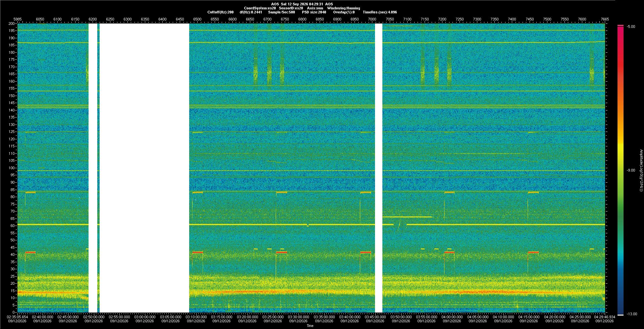Click the top axis index label 6500
This screenshot has height=329, width=644.
coord(197,19)
